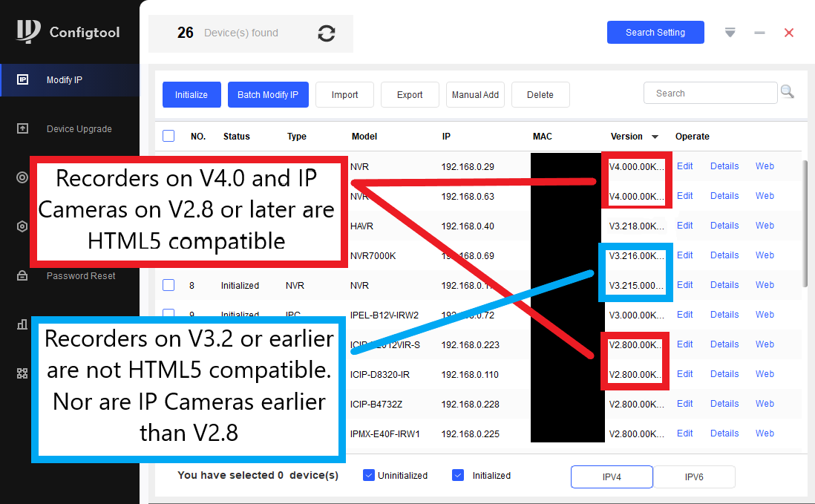Switch to the IPV6 tab
This screenshot has width=815, height=504.
pos(694,477)
